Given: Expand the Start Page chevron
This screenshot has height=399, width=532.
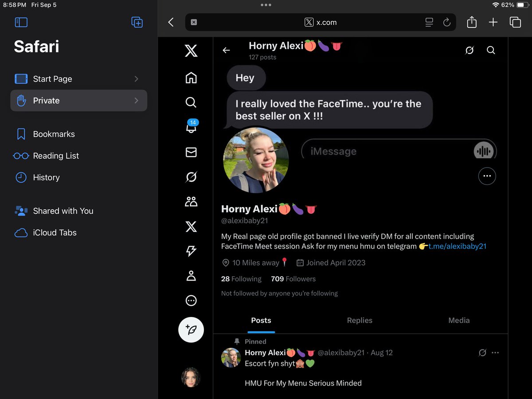Looking at the screenshot, I should point(136,79).
